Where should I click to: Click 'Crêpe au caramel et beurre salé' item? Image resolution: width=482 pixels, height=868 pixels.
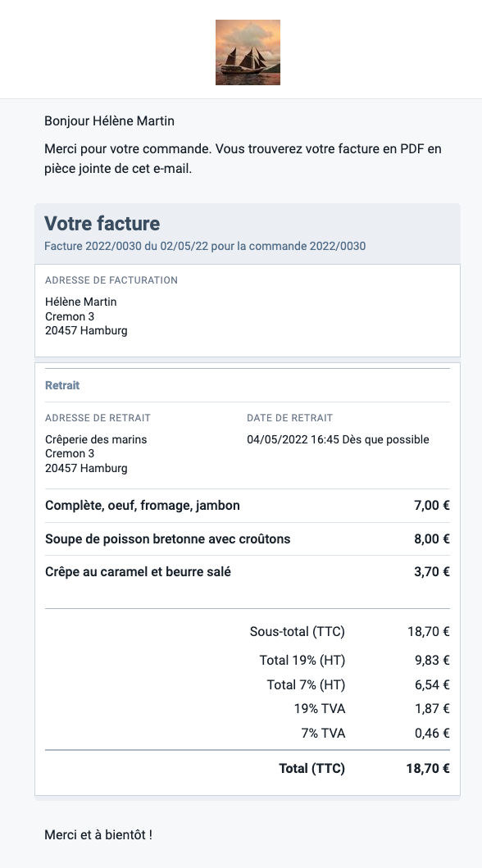[138, 572]
